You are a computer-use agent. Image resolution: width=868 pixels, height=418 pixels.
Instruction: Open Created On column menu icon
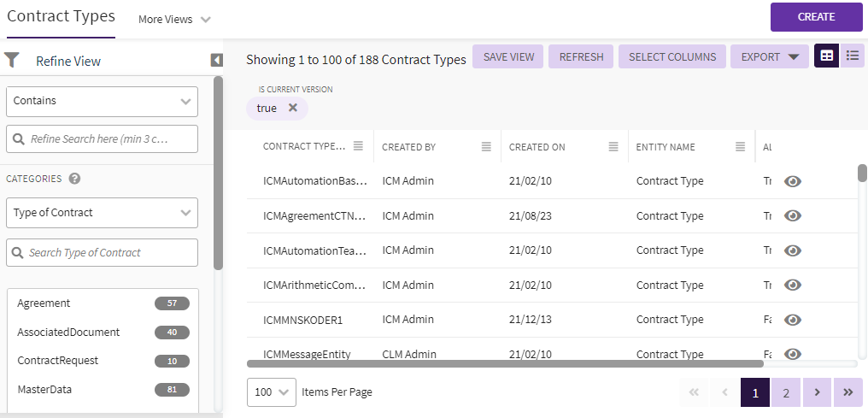[613, 147]
